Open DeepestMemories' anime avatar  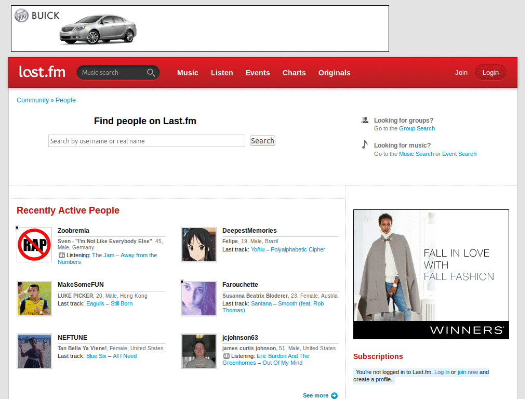199,245
